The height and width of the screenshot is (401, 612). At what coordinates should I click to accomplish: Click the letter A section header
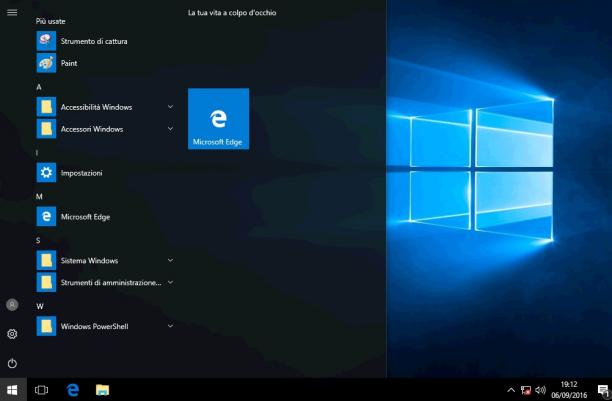click(39, 87)
